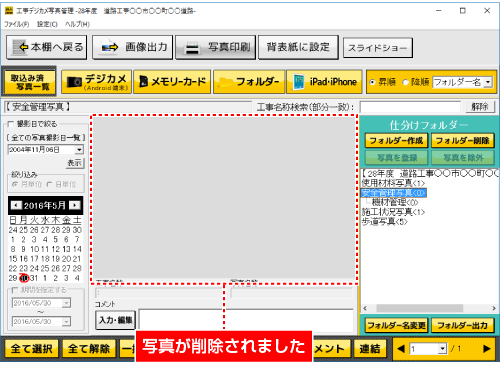
Task: Click the コメント text box
Action: tap(246, 320)
